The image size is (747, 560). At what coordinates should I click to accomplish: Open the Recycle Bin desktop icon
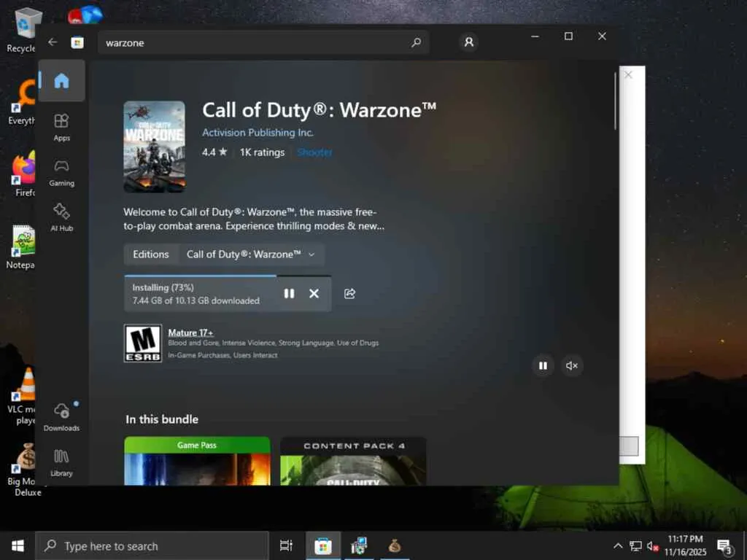(x=21, y=31)
